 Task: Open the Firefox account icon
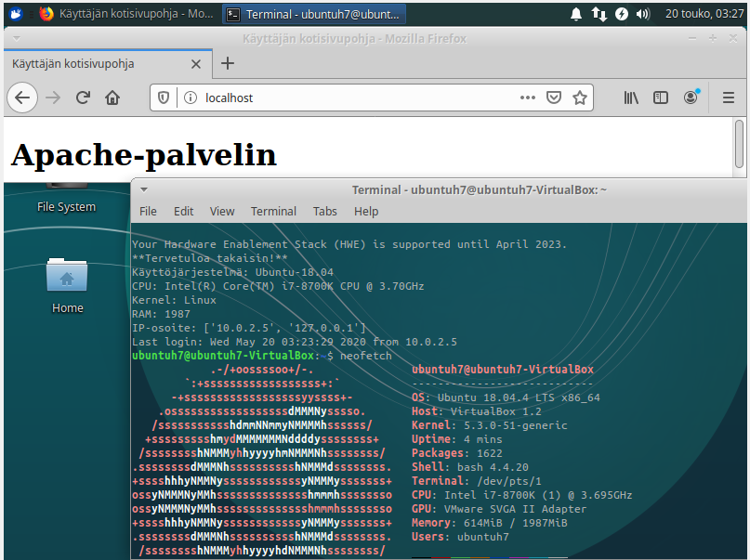pos(691,98)
